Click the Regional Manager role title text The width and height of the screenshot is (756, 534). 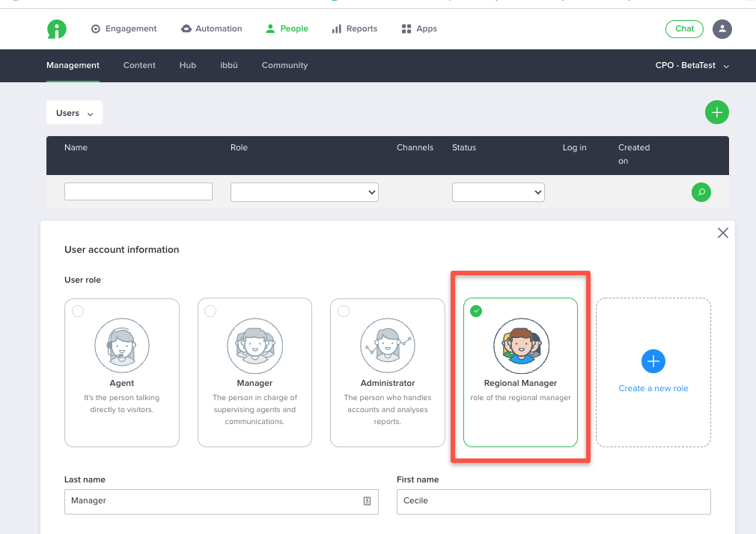tap(521, 383)
